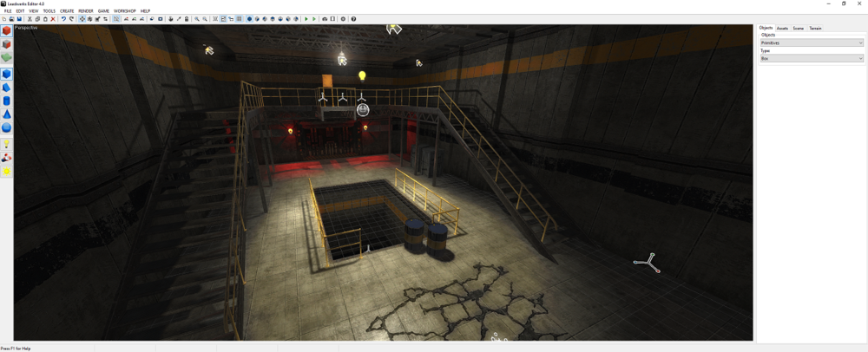
Task: Select the Objects tab
Action: point(766,28)
